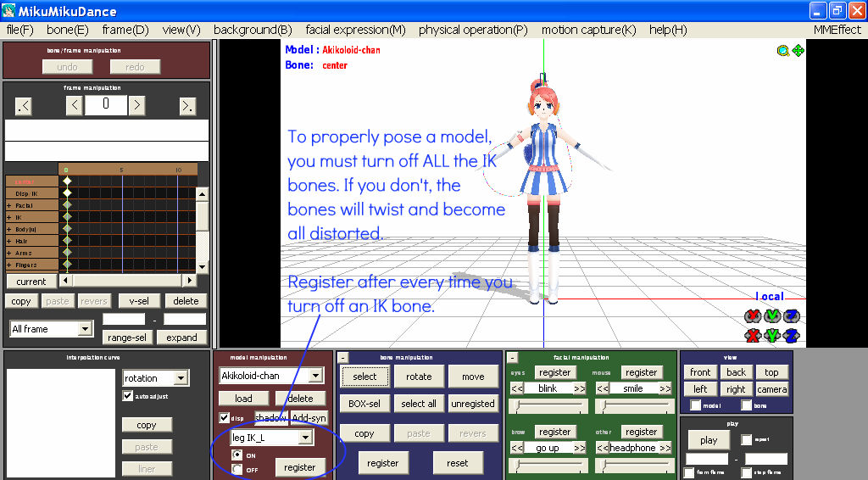Enable the repeat playback checkbox
Viewport: 868px width, 480px height.
click(747, 439)
